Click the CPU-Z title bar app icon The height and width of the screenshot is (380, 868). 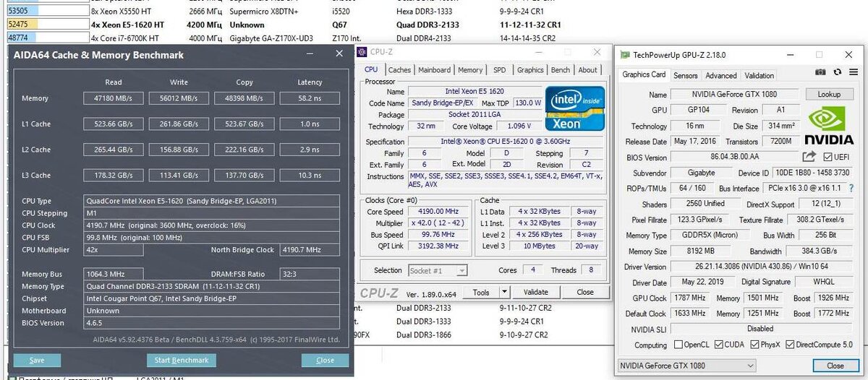coord(363,52)
